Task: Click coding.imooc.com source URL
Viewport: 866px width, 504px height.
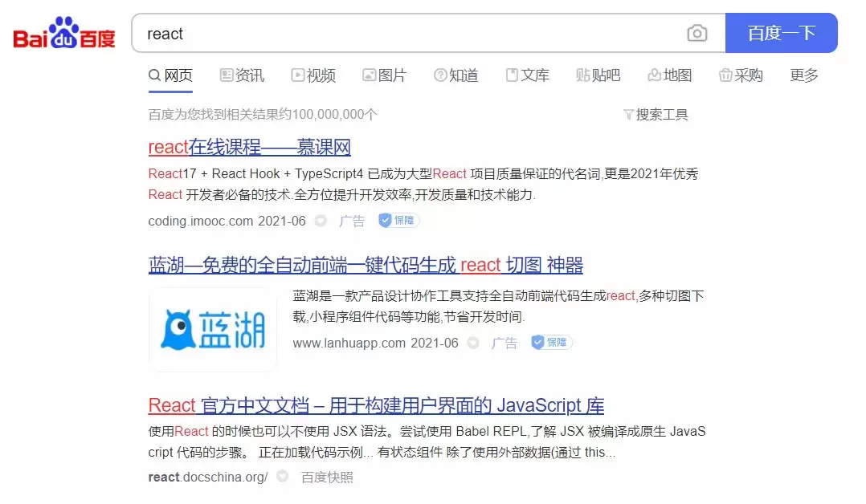Action: tap(201, 221)
